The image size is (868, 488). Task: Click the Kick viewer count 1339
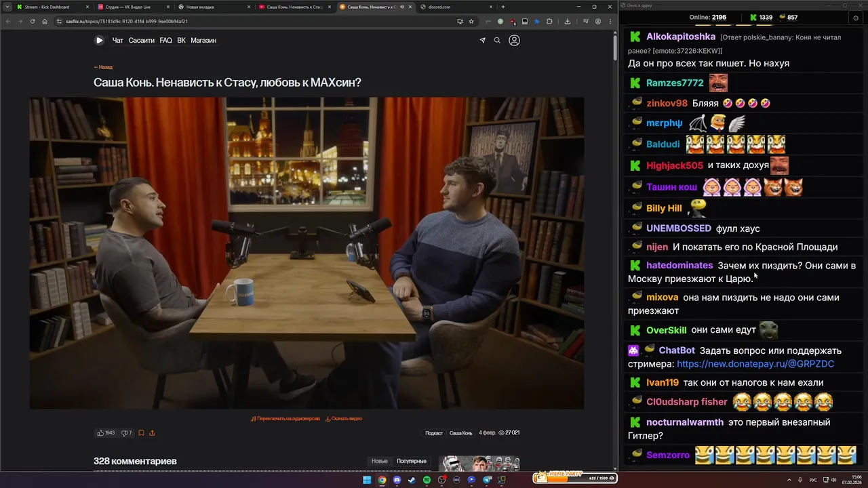761,17
